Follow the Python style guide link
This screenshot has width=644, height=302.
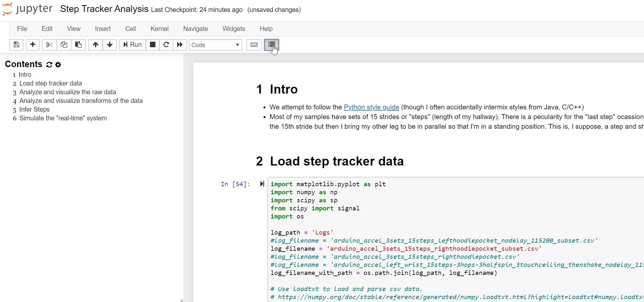(x=371, y=107)
